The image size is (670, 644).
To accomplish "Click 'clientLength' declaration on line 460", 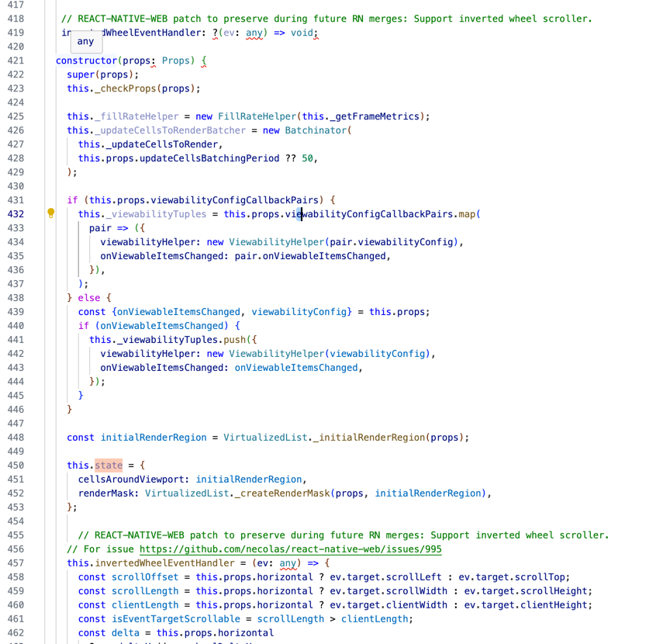I will click(x=145, y=605).
